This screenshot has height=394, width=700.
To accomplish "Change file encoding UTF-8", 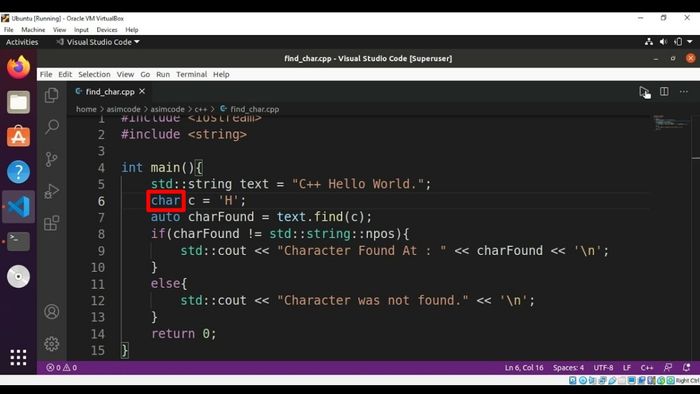I will [x=603, y=368].
